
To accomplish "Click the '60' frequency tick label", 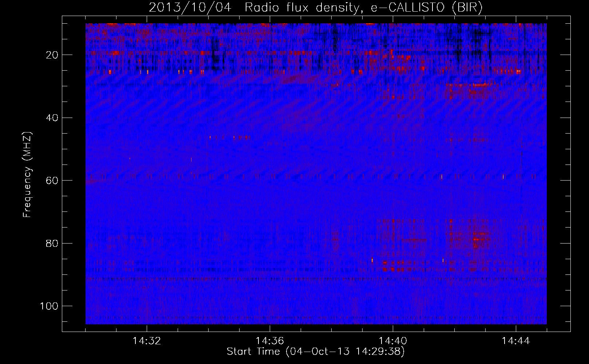I will click(52, 181).
